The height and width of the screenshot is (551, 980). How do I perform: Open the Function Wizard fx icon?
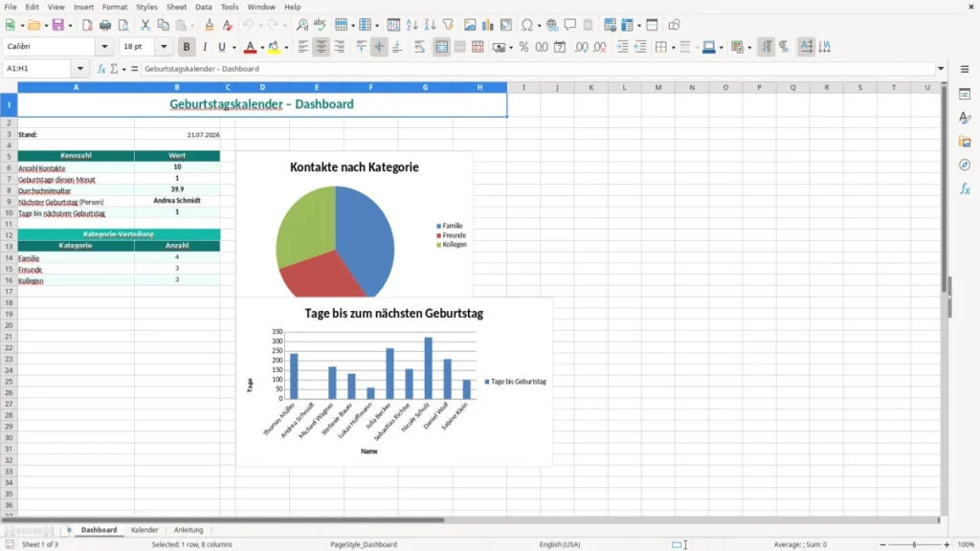[x=101, y=69]
